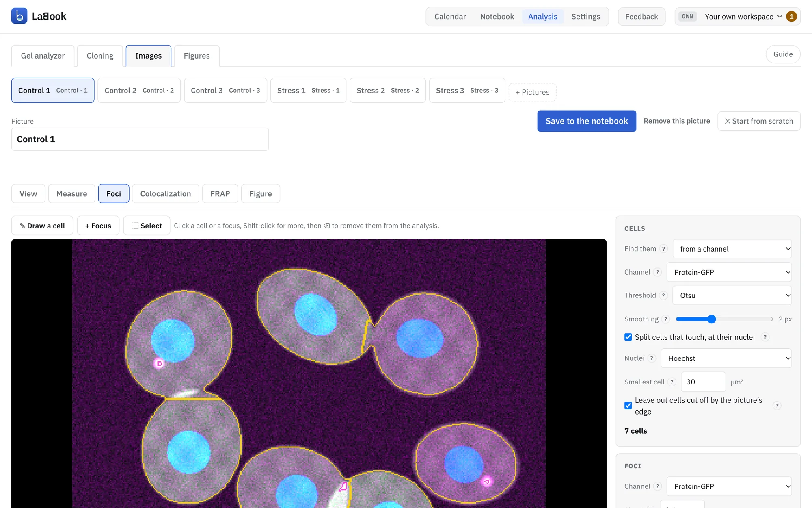Add more pictures with + Pictures
Viewport: 812px width, 508px height.
[532, 92]
